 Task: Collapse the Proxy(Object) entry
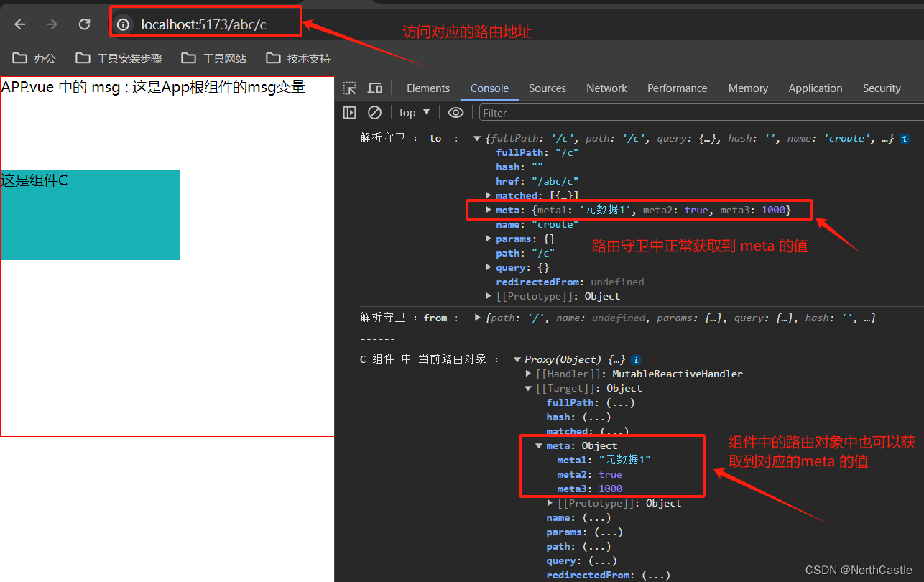[x=517, y=359]
